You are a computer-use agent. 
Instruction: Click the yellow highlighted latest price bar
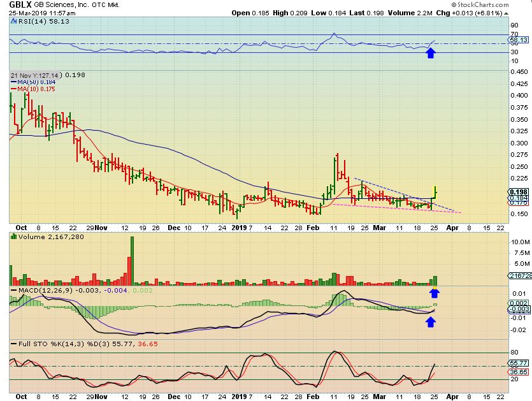[435, 192]
